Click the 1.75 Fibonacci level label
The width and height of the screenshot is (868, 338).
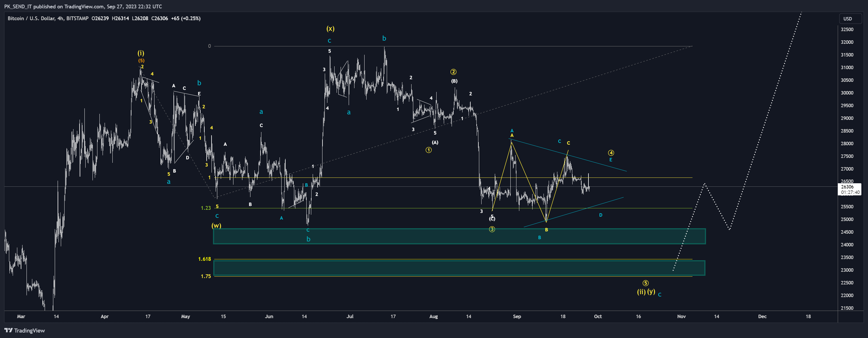point(206,276)
